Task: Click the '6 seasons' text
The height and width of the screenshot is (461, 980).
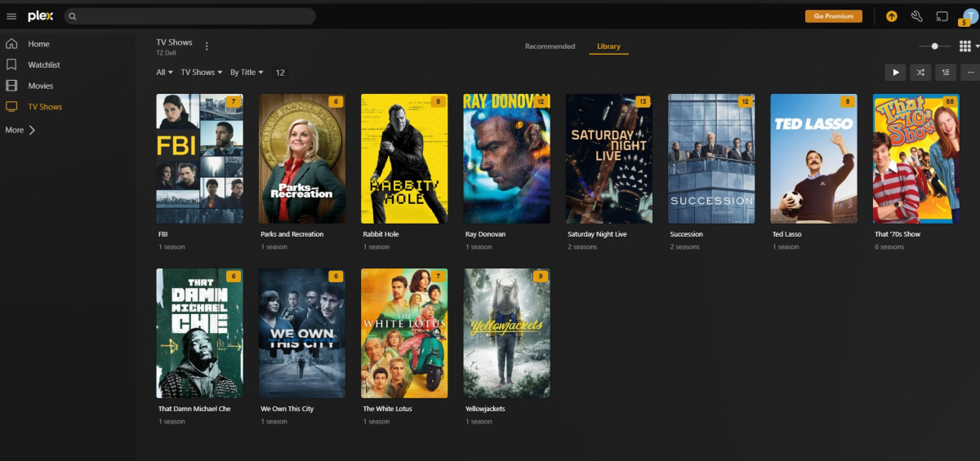Action: click(889, 247)
